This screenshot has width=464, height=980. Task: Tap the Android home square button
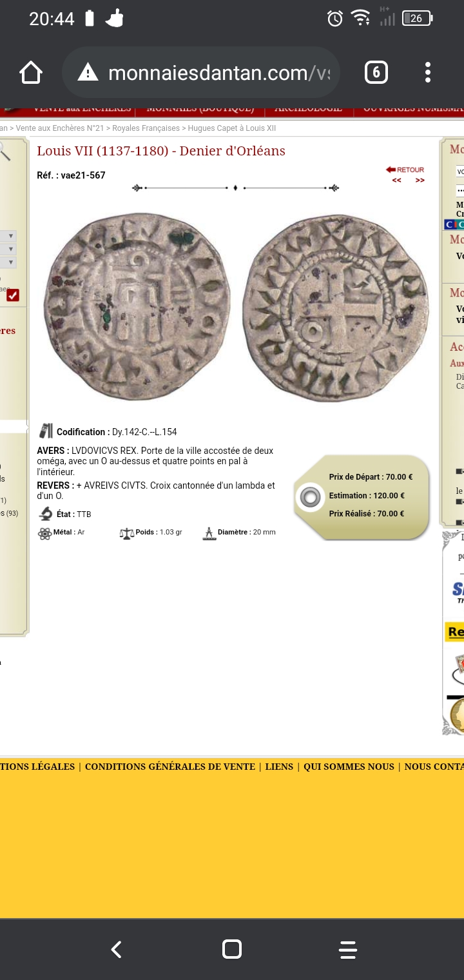(x=232, y=949)
